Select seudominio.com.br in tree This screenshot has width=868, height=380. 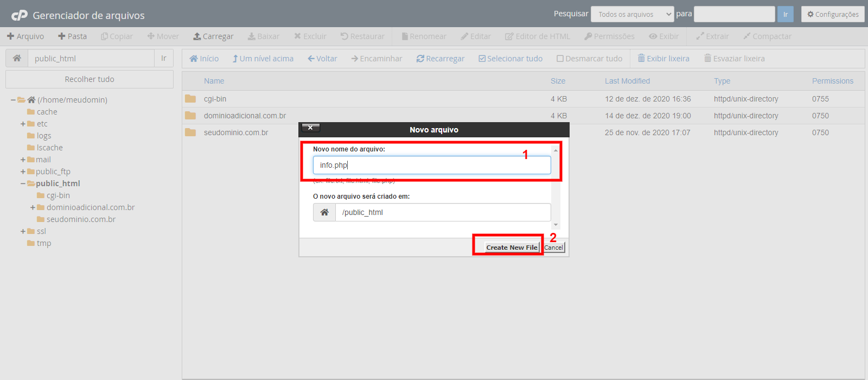(81, 219)
